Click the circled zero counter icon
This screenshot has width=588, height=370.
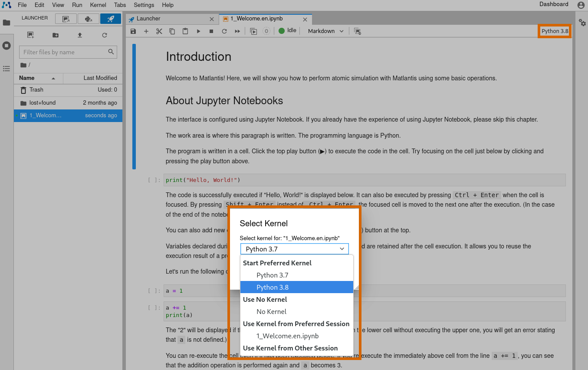266,31
